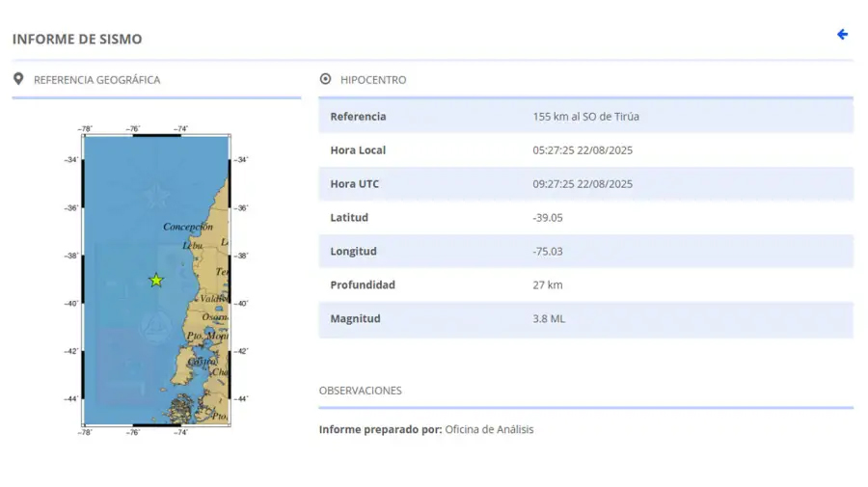Click the Observaciones heading
This screenshot has width=868, height=487.
(360, 391)
